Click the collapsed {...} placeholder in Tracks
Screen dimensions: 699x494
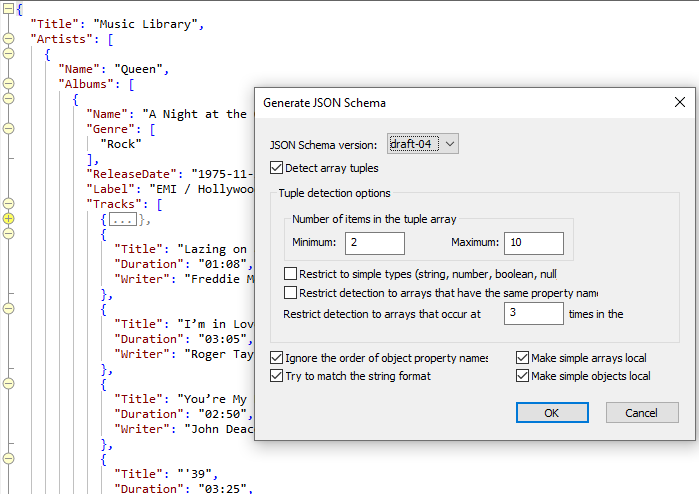123,219
